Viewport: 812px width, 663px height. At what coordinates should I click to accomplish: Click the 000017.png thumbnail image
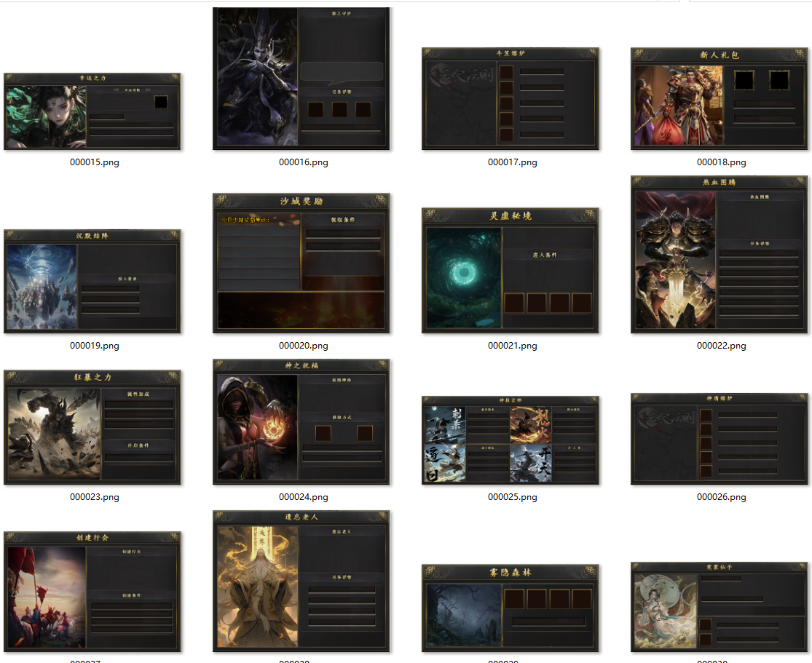[x=511, y=99]
